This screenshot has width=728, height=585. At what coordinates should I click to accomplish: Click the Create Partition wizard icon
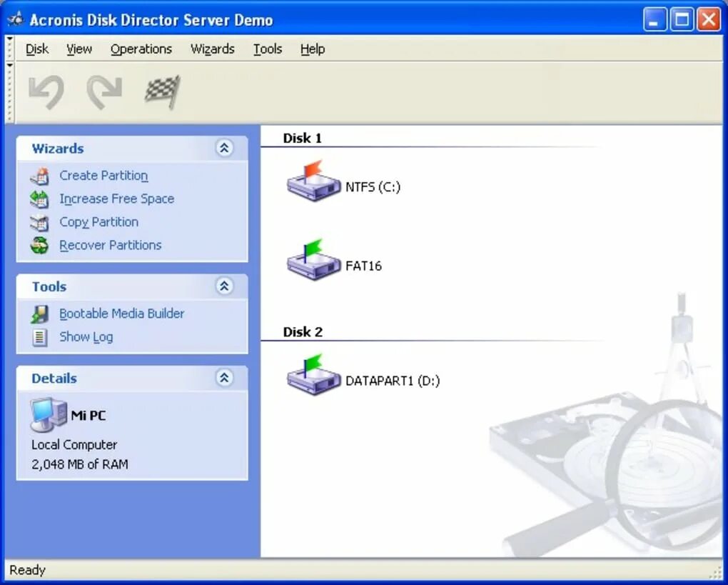click(x=39, y=176)
